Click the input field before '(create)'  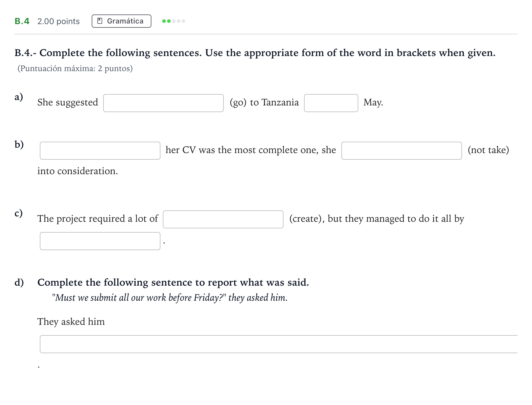click(x=223, y=219)
